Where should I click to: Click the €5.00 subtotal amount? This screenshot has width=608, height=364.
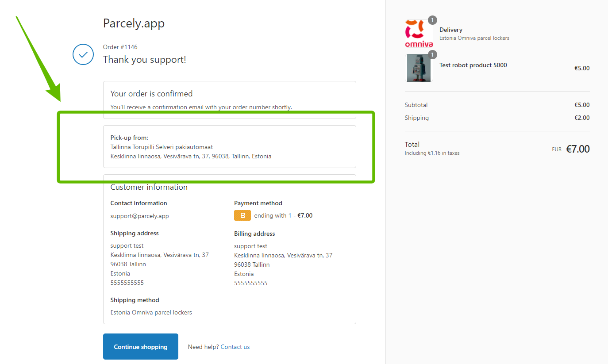(x=582, y=105)
